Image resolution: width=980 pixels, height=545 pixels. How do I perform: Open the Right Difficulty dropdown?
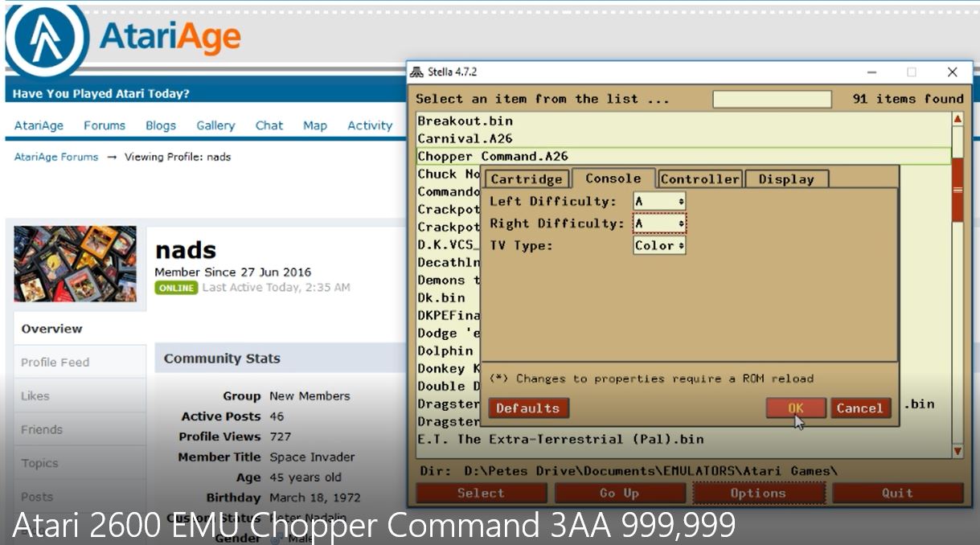659,223
